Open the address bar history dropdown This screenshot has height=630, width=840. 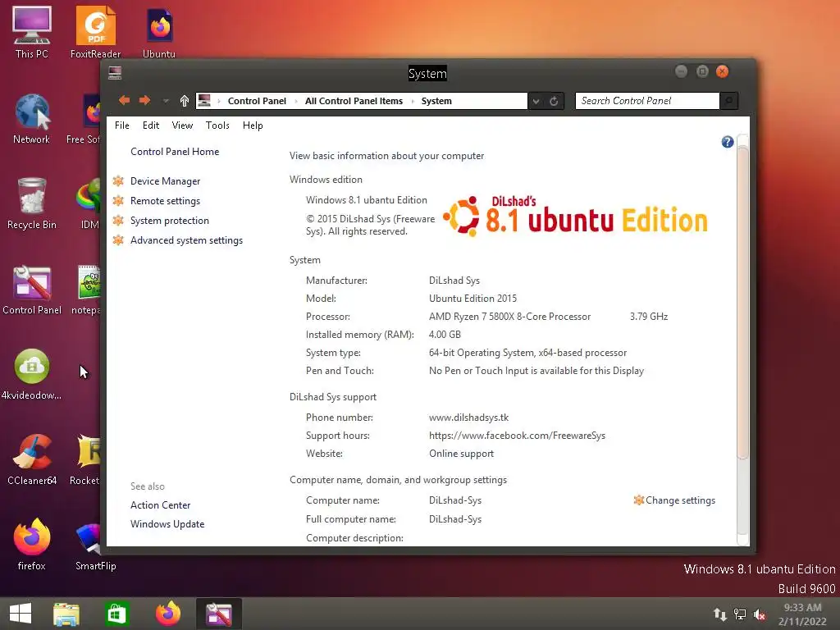(x=536, y=101)
